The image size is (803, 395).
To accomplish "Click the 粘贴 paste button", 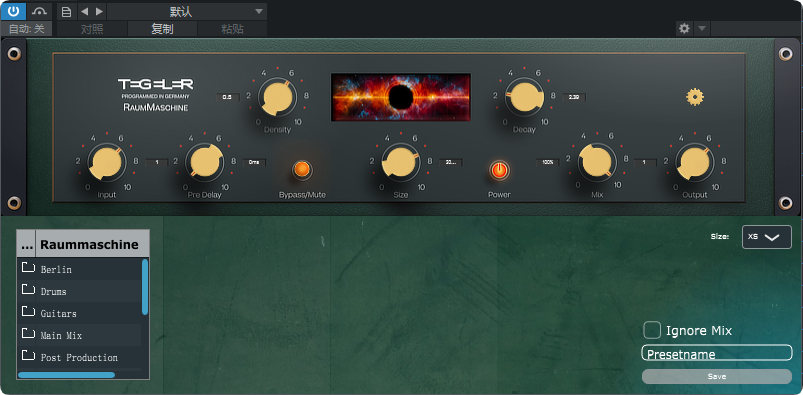I will point(232,29).
